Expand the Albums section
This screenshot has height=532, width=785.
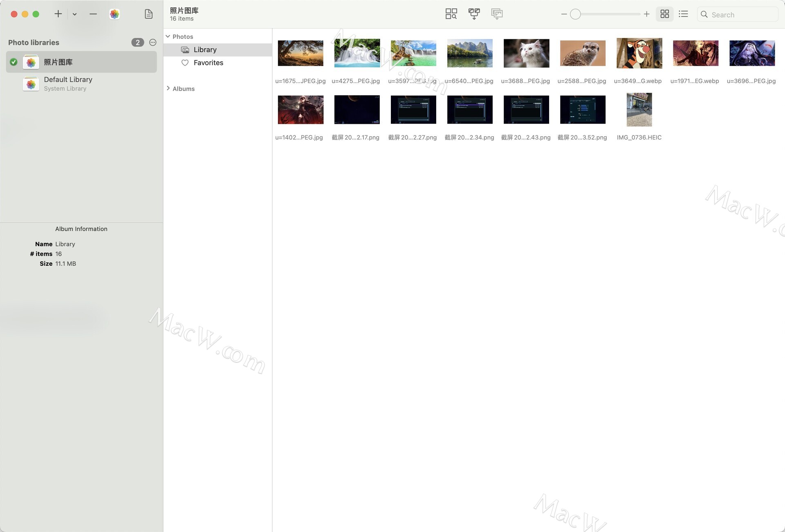pyautogui.click(x=168, y=88)
